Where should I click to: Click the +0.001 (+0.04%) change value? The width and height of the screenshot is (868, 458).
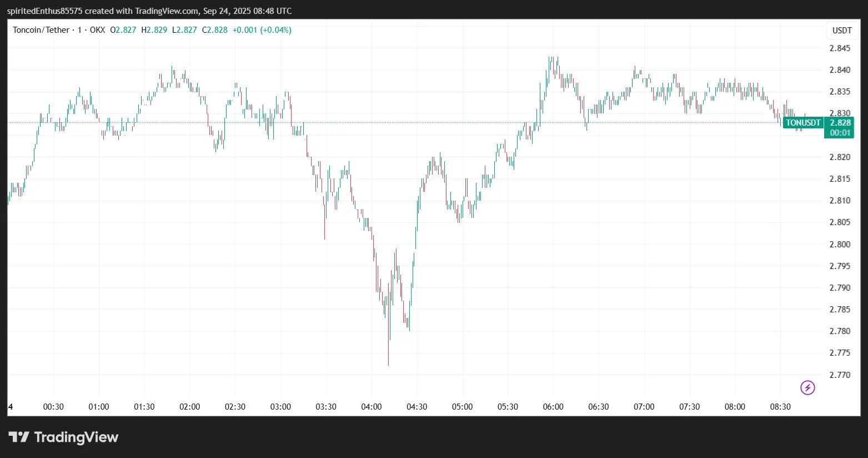click(x=262, y=30)
